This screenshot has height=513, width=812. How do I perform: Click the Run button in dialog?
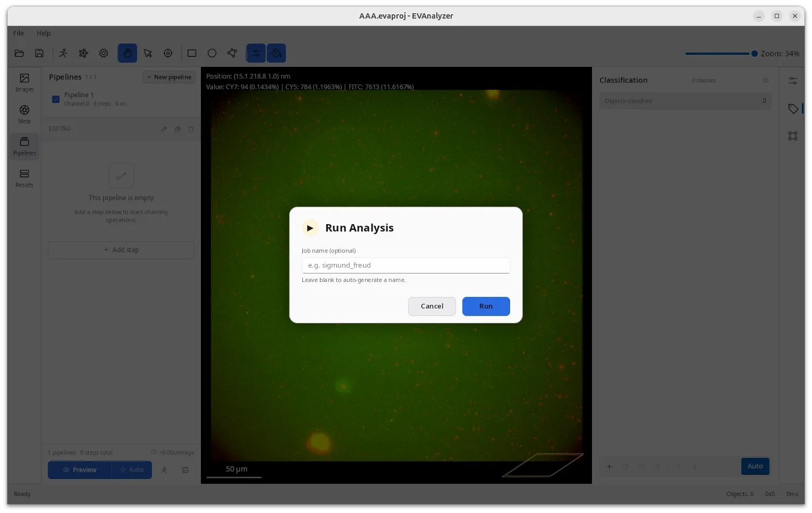[486, 306]
